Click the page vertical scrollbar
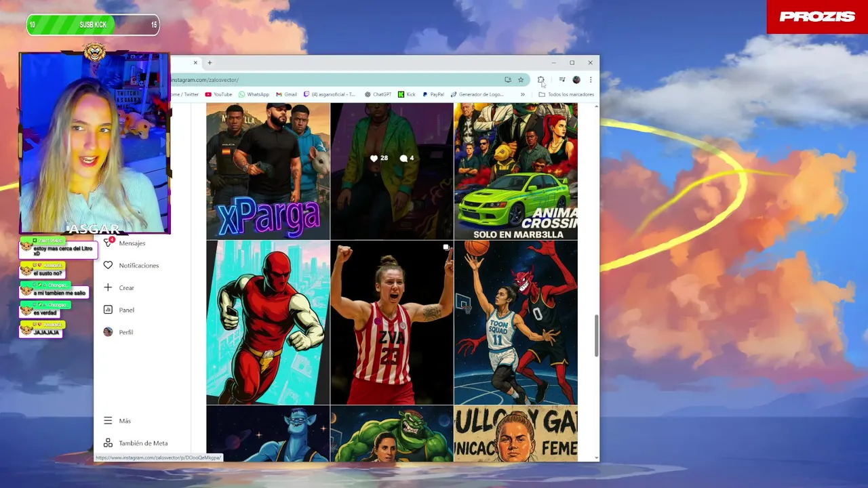Viewport: 868px width, 488px height. coord(596,335)
